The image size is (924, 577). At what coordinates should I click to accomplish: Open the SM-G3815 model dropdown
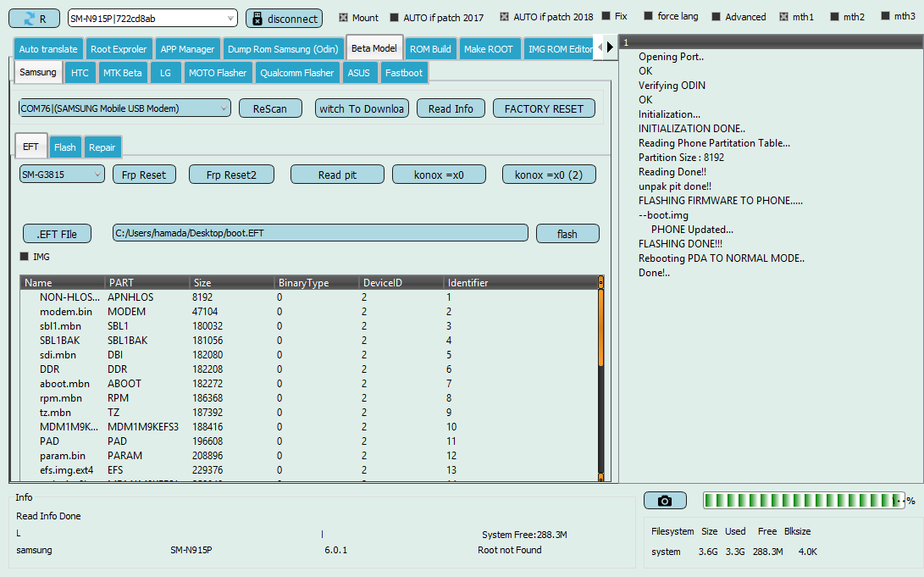[x=62, y=175]
